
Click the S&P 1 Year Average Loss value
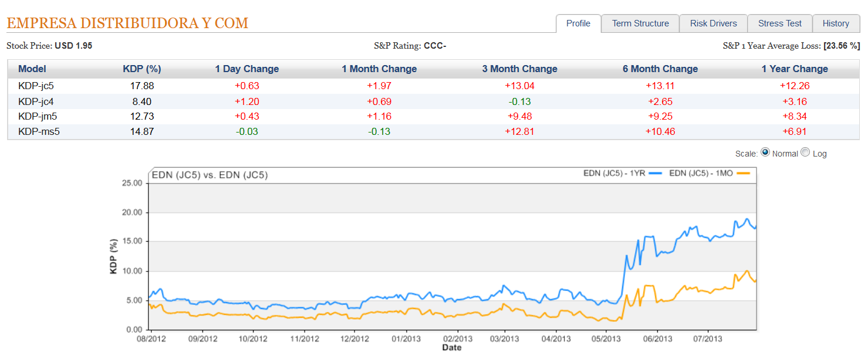pyautogui.click(x=842, y=46)
